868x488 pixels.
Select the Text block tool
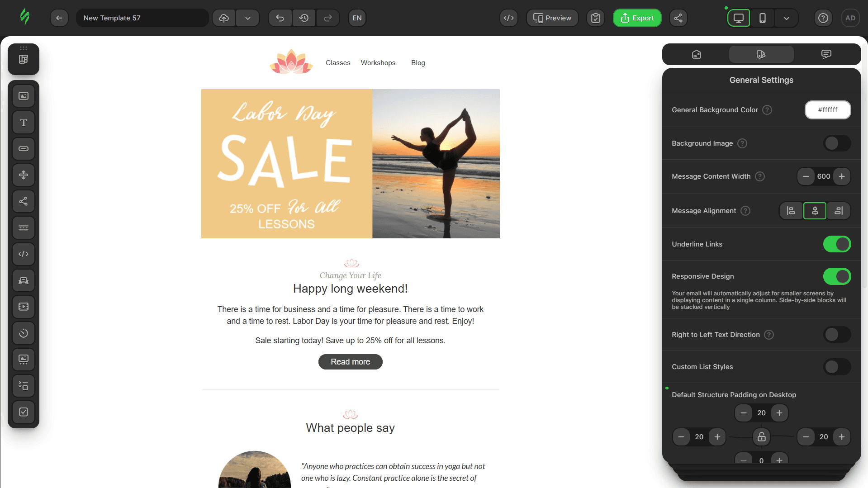(x=24, y=123)
